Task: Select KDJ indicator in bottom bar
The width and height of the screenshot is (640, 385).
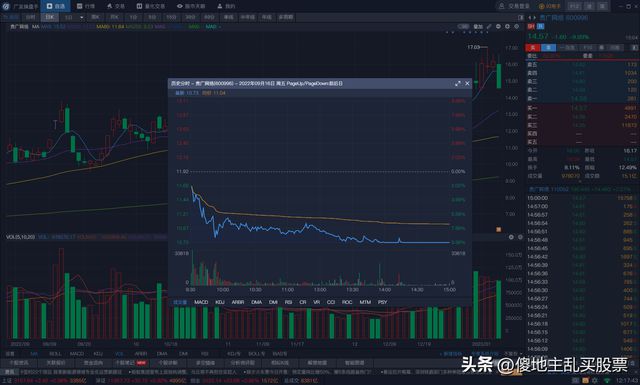Action: pos(98,354)
